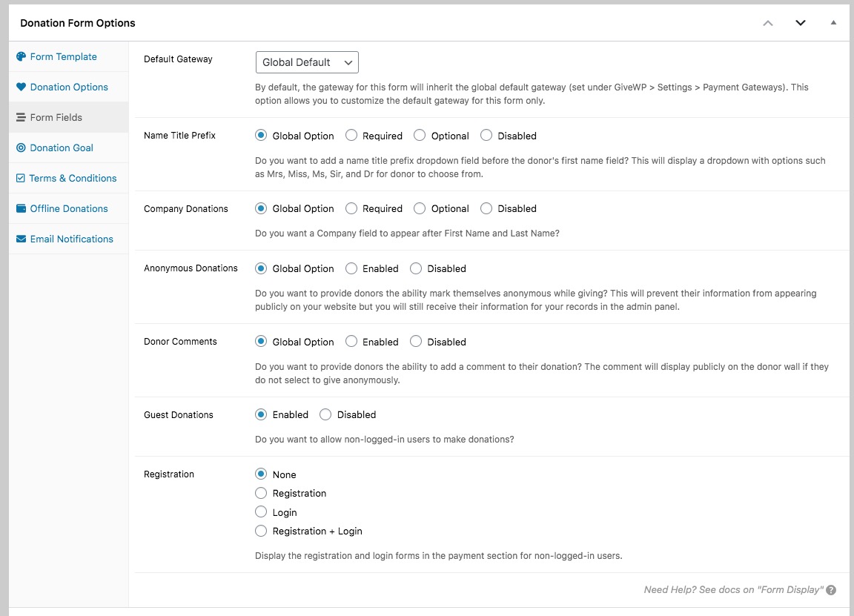Open the Form Template tab
854x616 pixels.
69,56
